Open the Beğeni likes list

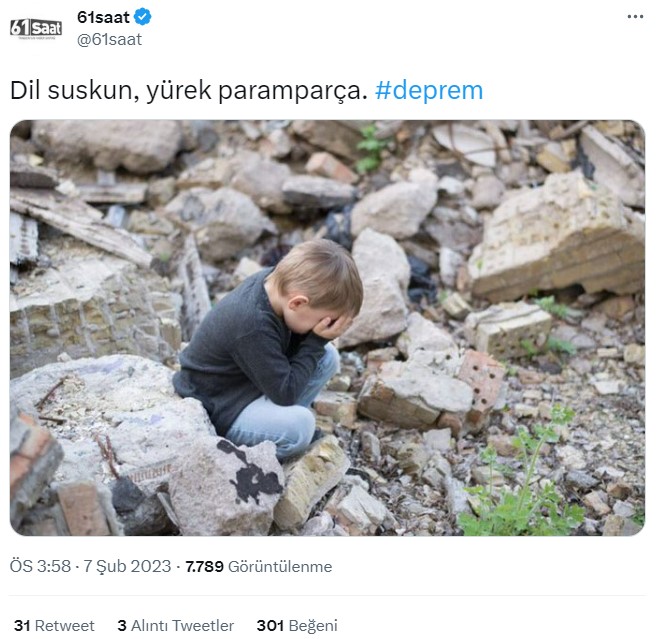pyautogui.click(x=313, y=626)
